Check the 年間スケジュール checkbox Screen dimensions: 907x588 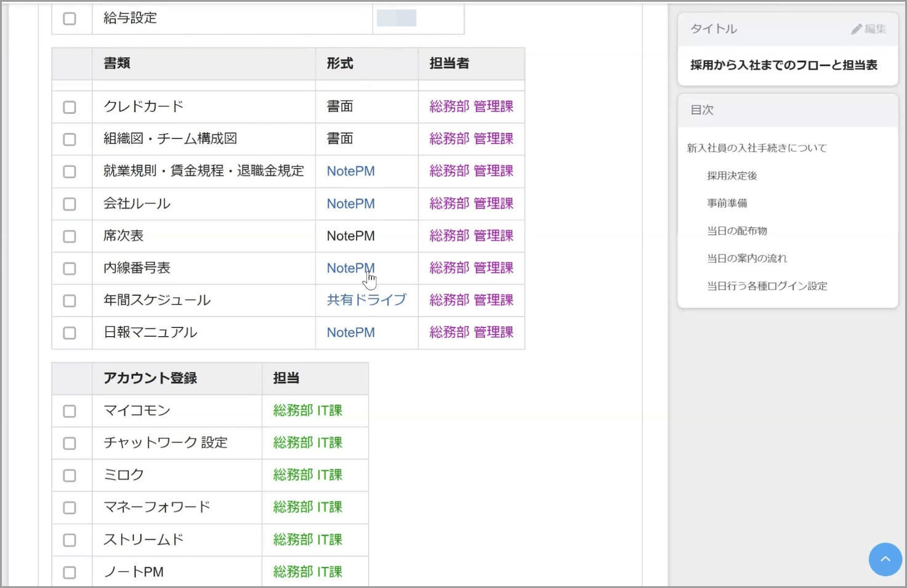[x=70, y=301]
